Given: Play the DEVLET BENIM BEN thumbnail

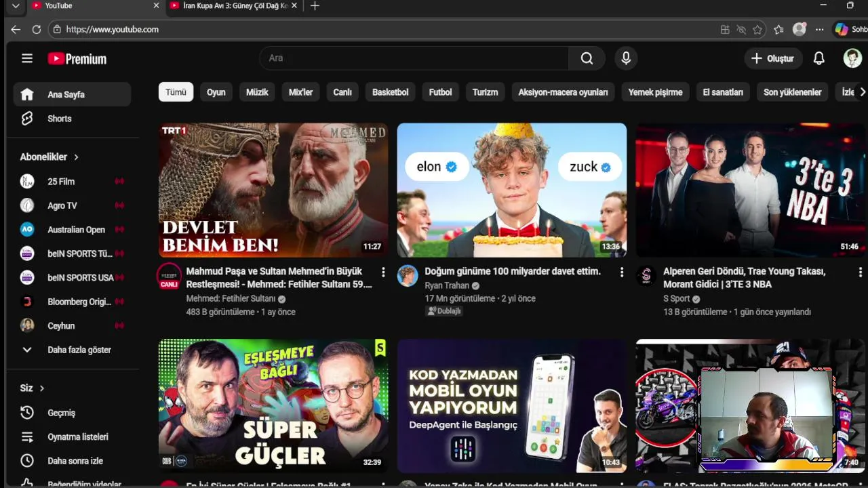Looking at the screenshot, I should pos(273,190).
